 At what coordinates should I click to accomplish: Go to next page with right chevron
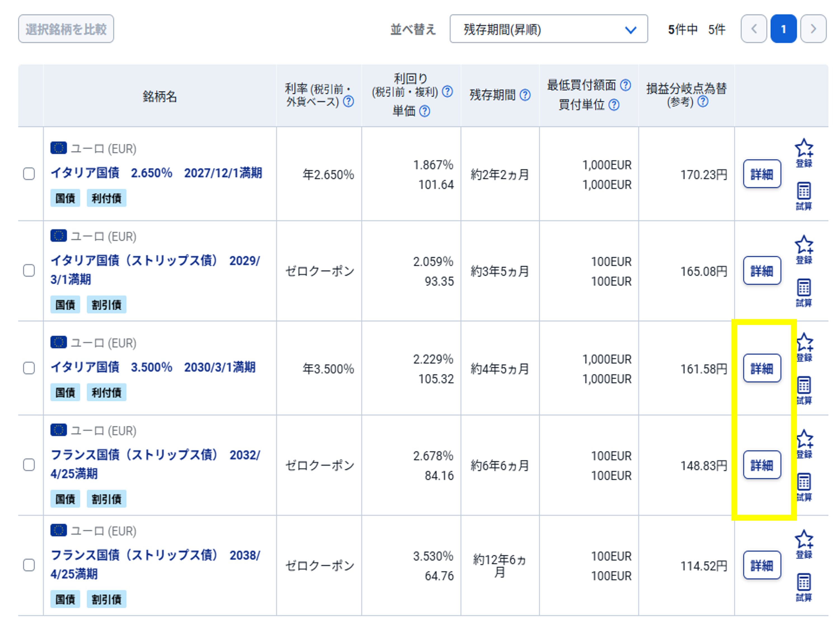point(813,29)
